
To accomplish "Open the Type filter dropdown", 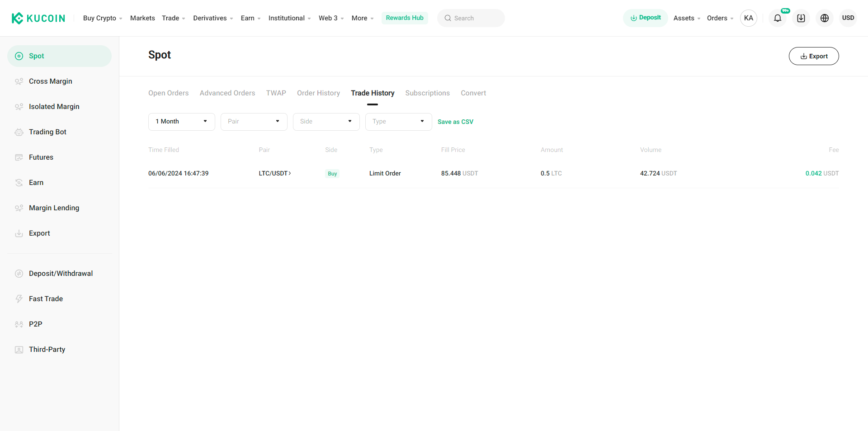I will tap(398, 121).
